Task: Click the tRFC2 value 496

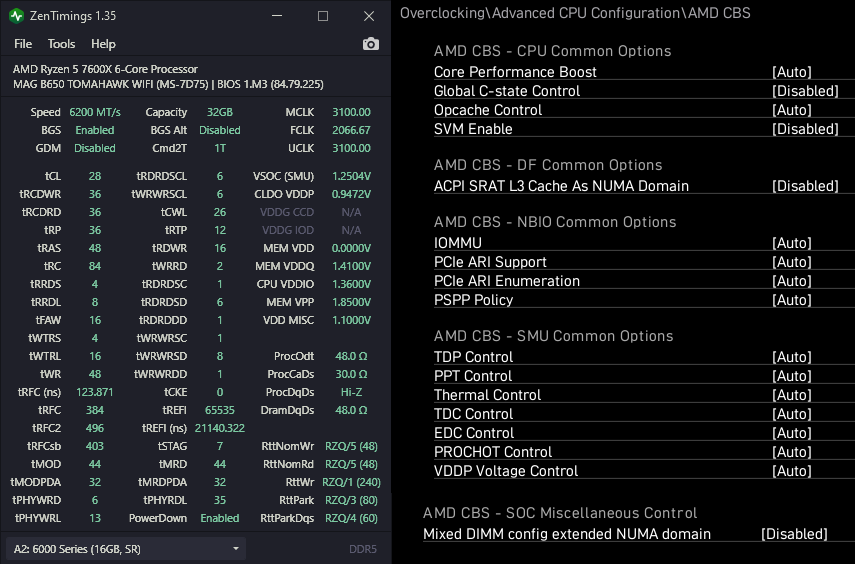Action: click(x=95, y=428)
